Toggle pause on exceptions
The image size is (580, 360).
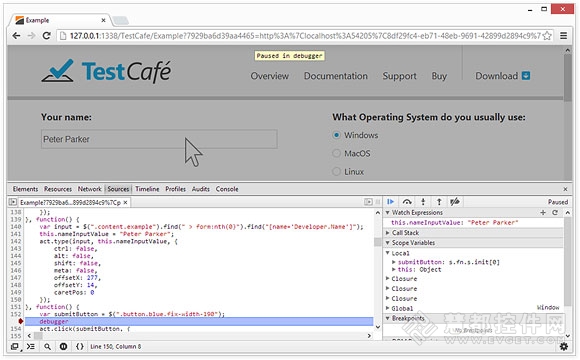coord(63,347)
